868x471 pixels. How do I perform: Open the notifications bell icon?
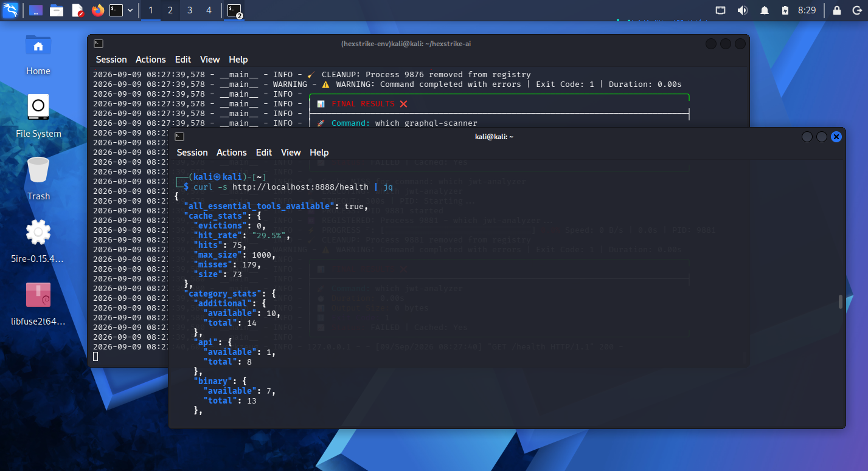pos(764,10)
